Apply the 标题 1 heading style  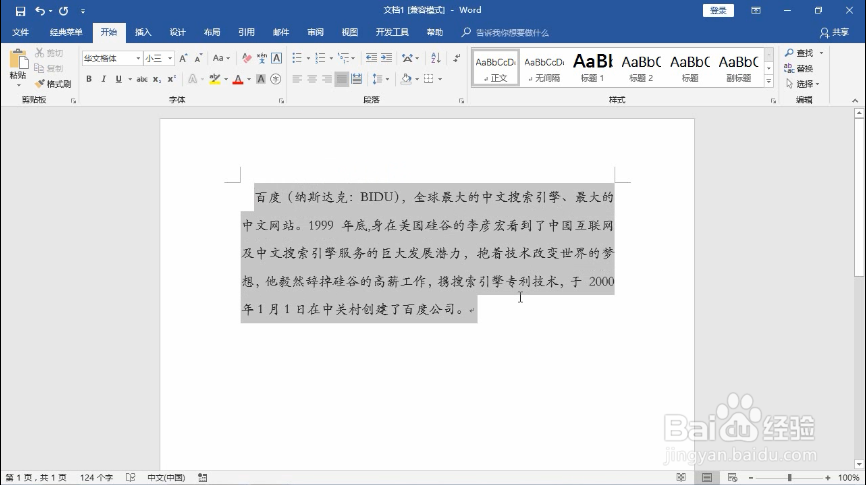click(x=593, y=68)
